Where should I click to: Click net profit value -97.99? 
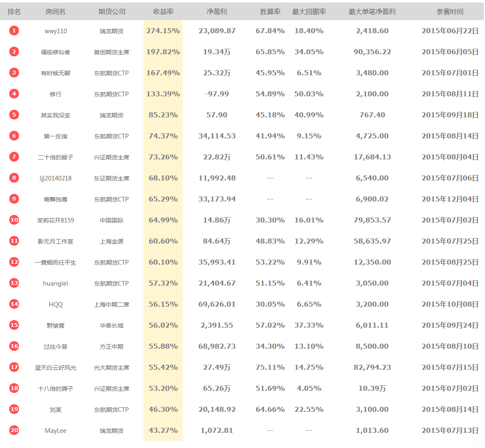[x=217, y=94]
